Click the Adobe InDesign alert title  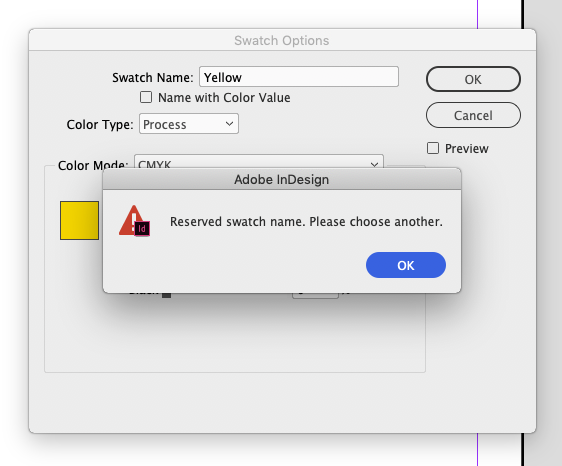coord(282,179)
